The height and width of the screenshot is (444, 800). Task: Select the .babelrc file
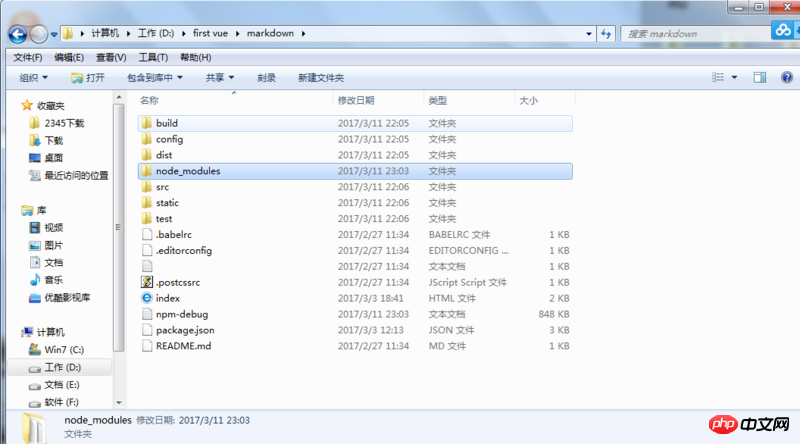pos(355,234)
